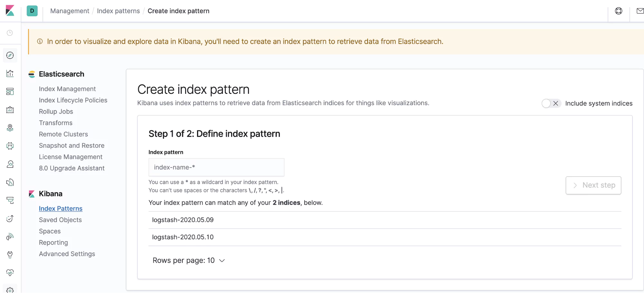Toggle Include system indices switch
This screenshot has width=644, height=293.
(x=551, y=103)
